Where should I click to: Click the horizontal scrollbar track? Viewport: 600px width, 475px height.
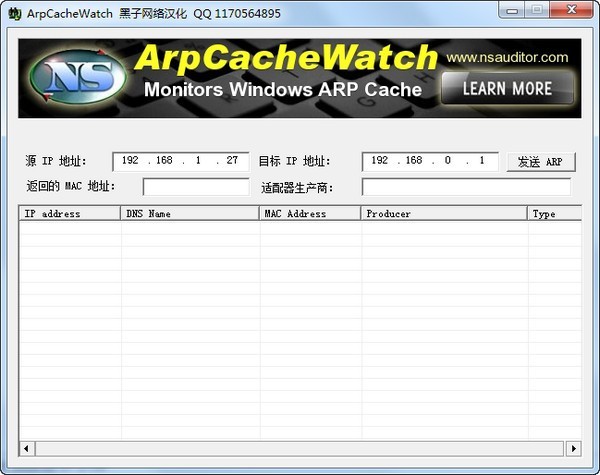pos(300,448)
